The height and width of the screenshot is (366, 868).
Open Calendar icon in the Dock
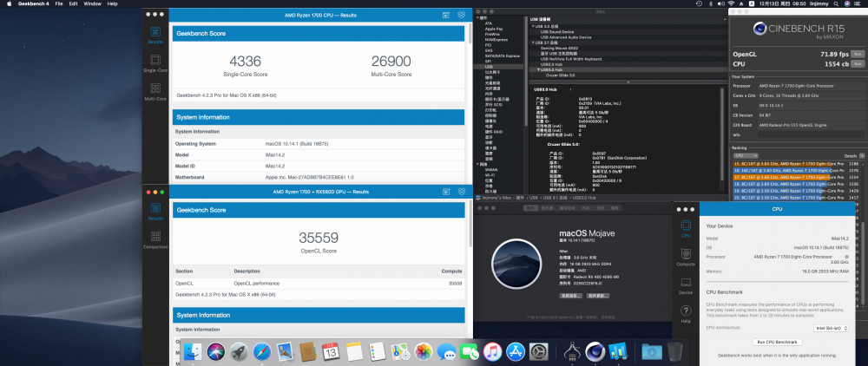[x=331, y=350]
